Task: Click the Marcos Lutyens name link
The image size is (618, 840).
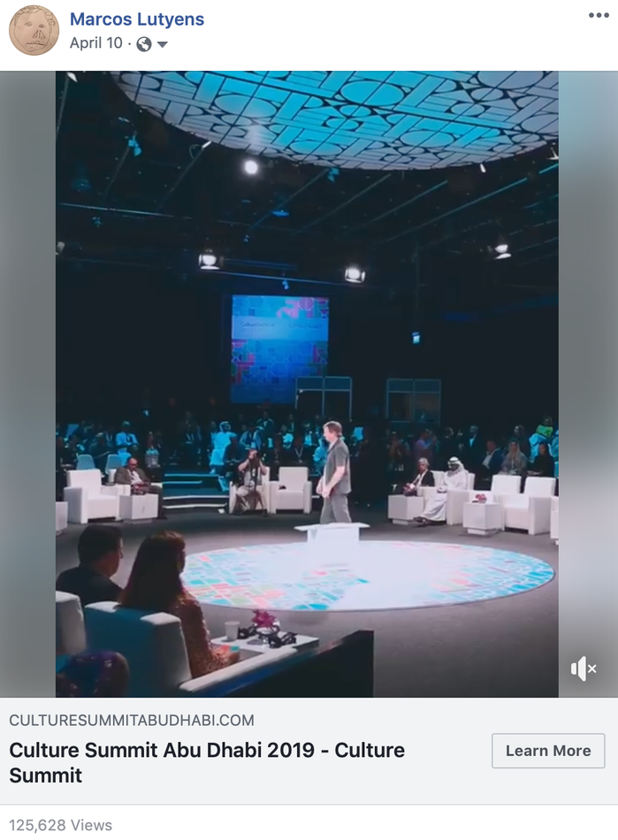Action: coord(136,19)
